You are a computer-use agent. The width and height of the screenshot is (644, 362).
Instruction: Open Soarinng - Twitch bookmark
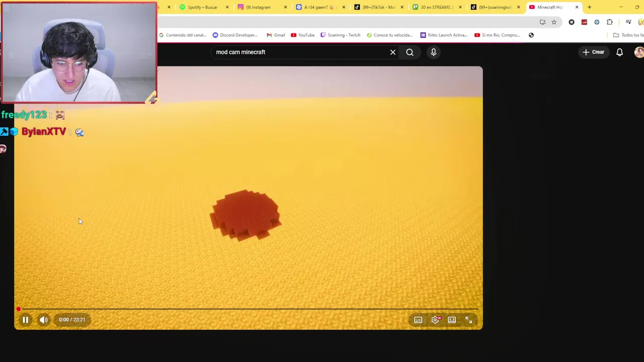(341, 35)
